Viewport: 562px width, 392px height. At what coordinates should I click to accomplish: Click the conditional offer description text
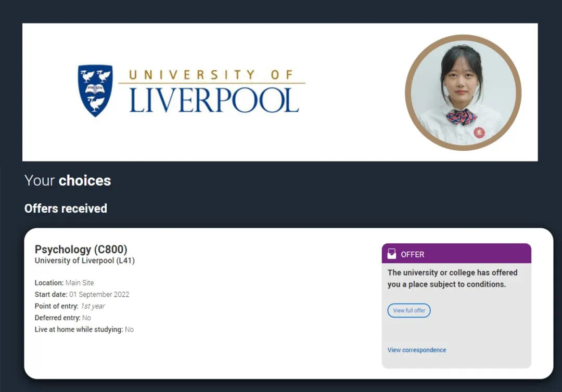452,278
